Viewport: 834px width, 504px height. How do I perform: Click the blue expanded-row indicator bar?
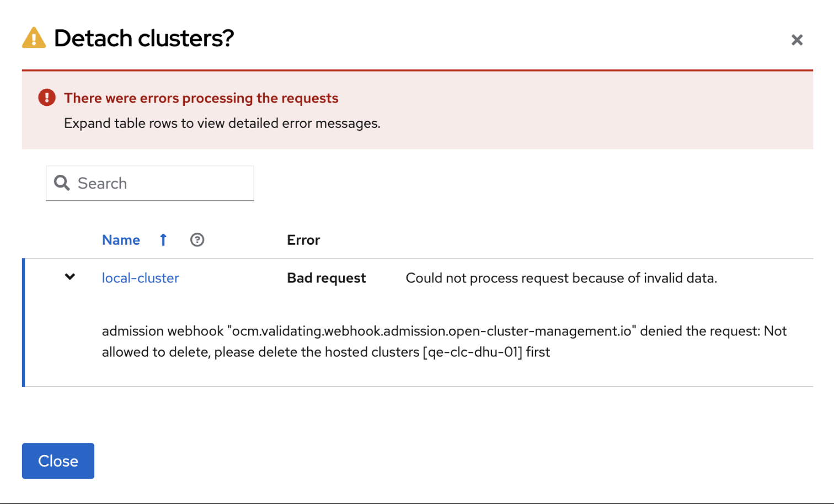coord(23,323)
